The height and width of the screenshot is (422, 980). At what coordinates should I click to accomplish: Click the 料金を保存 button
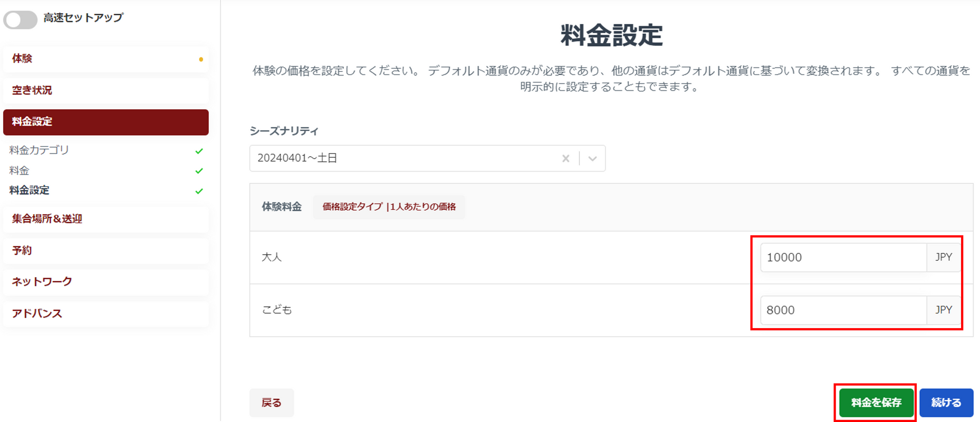click(876, 403)
